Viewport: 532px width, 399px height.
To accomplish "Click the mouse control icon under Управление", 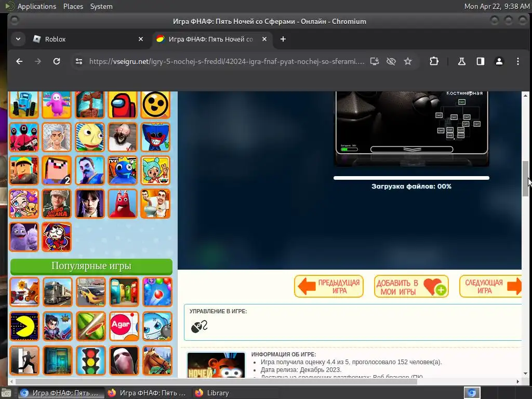I will click(x=199, y=326).
